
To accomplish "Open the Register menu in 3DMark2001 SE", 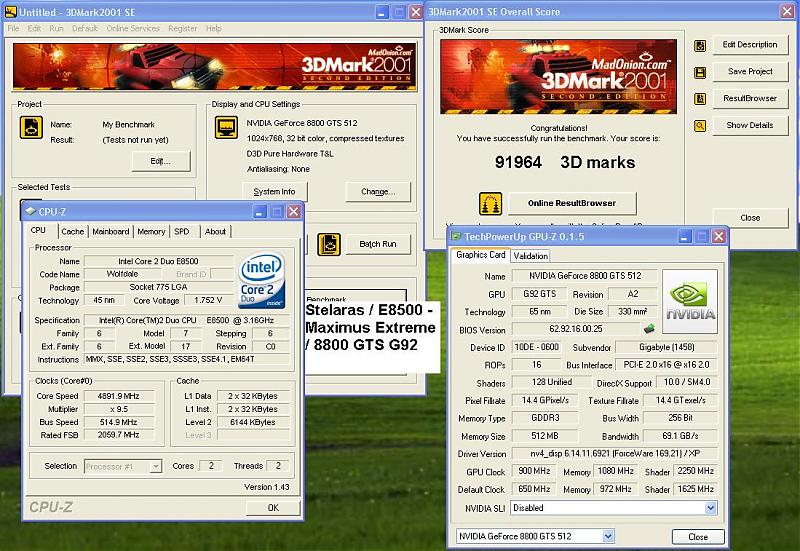I will tap(183, 29).
